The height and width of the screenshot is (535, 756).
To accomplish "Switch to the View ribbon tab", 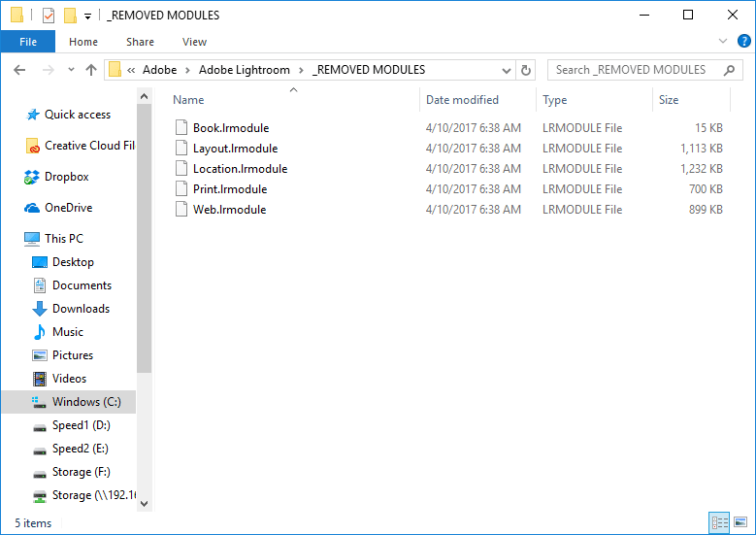I will point(194,42).
